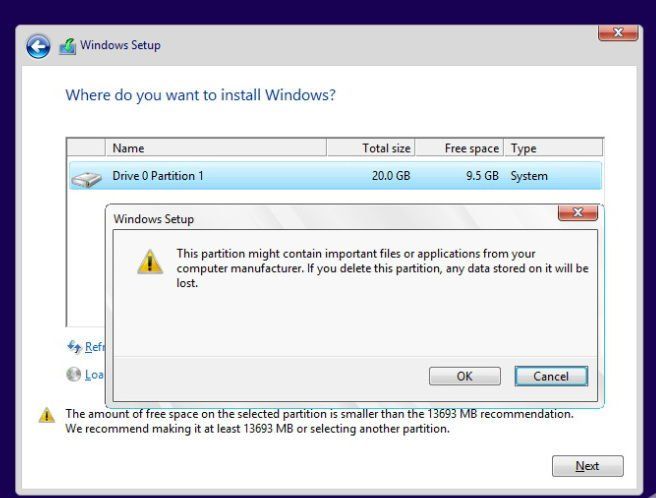Sort by the Name column header
This screenshot has height=498, width=656.
click(x=216, y=148)
